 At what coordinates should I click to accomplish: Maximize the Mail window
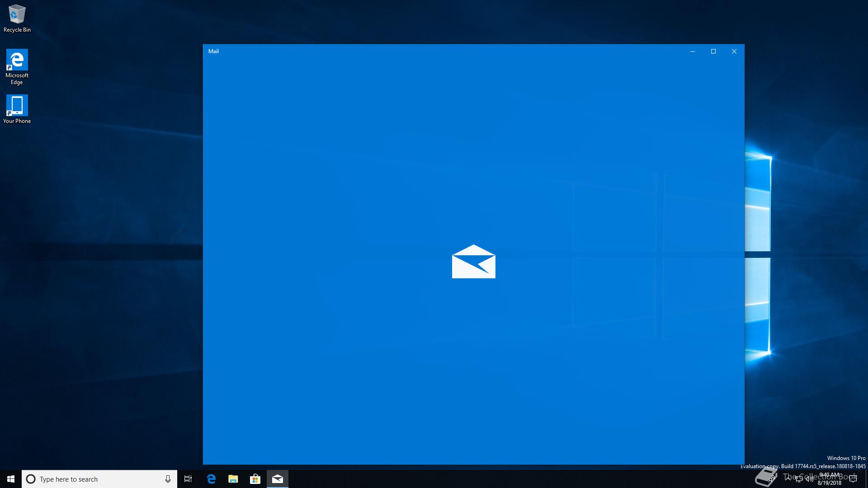point(713,52)
